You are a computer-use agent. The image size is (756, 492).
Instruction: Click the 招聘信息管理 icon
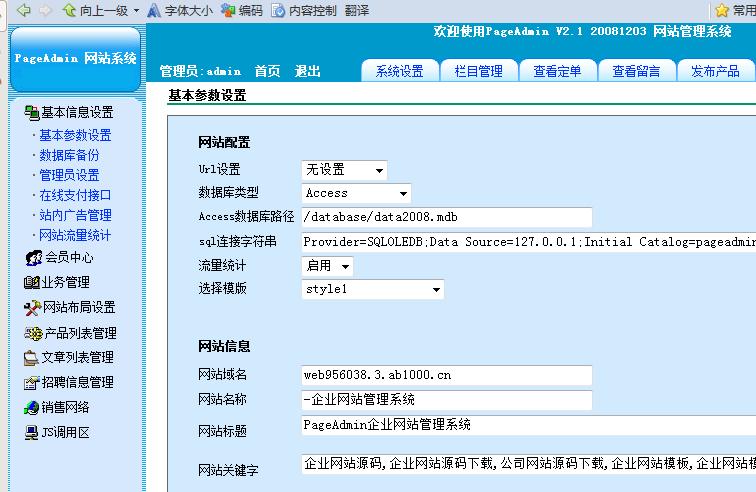coord(32,383)
